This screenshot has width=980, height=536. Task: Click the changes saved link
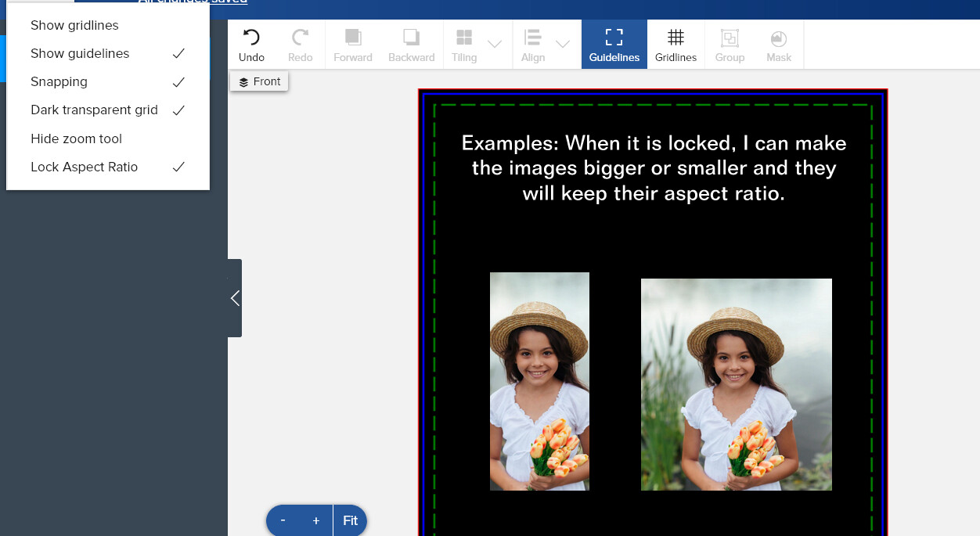click(193, 2)
